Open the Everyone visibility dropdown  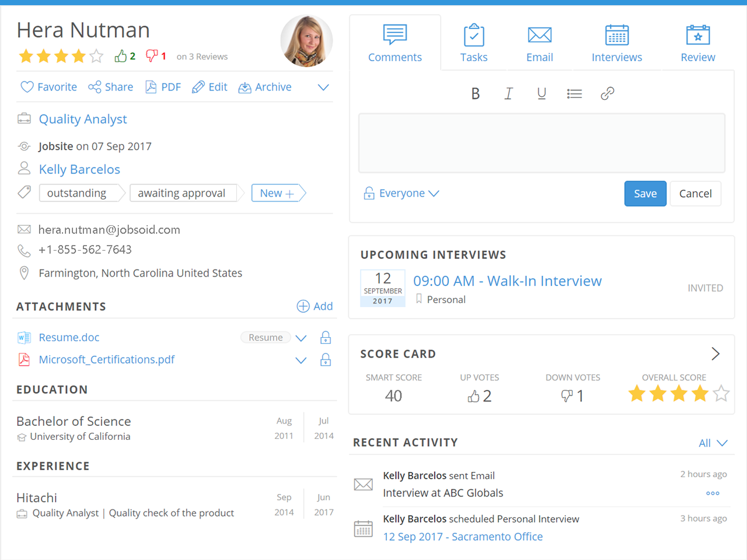401,193
